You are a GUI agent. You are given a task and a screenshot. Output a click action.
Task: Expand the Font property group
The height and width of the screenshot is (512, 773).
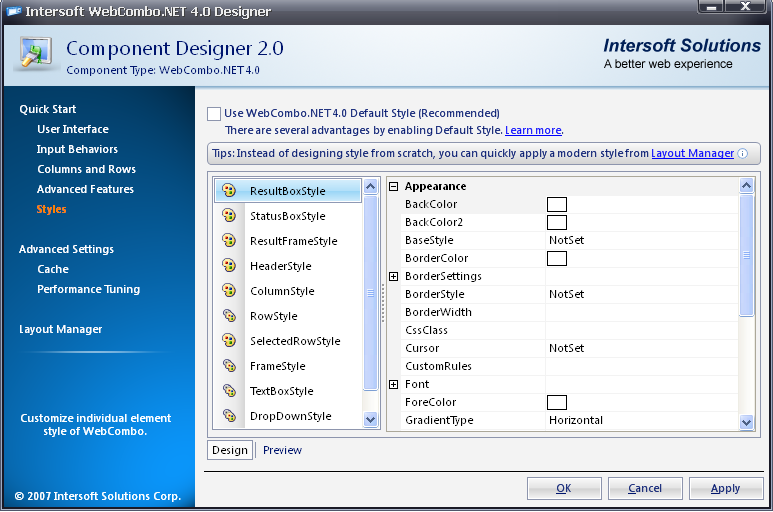tap(394, 384)
